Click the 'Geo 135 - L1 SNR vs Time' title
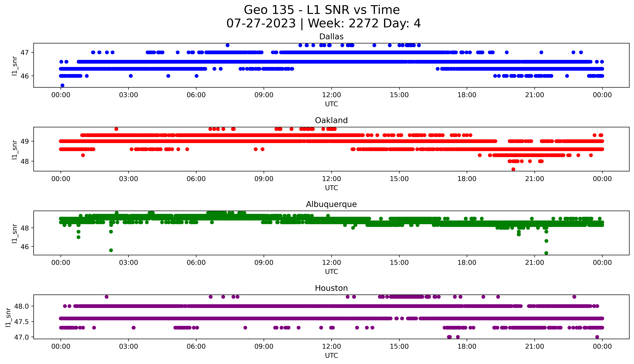Screen dimensions: 634x364 pos(322,10)
